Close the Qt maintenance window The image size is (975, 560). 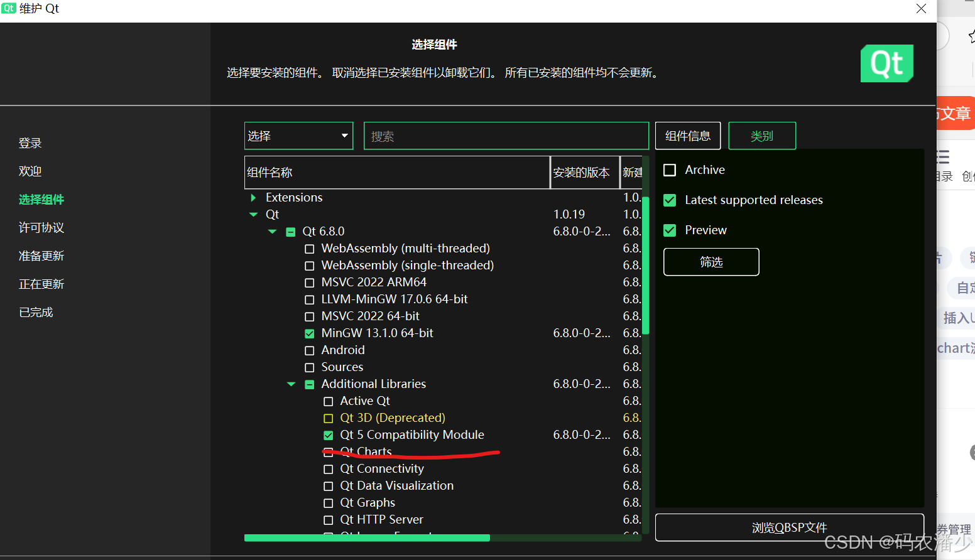coord(921,9)
